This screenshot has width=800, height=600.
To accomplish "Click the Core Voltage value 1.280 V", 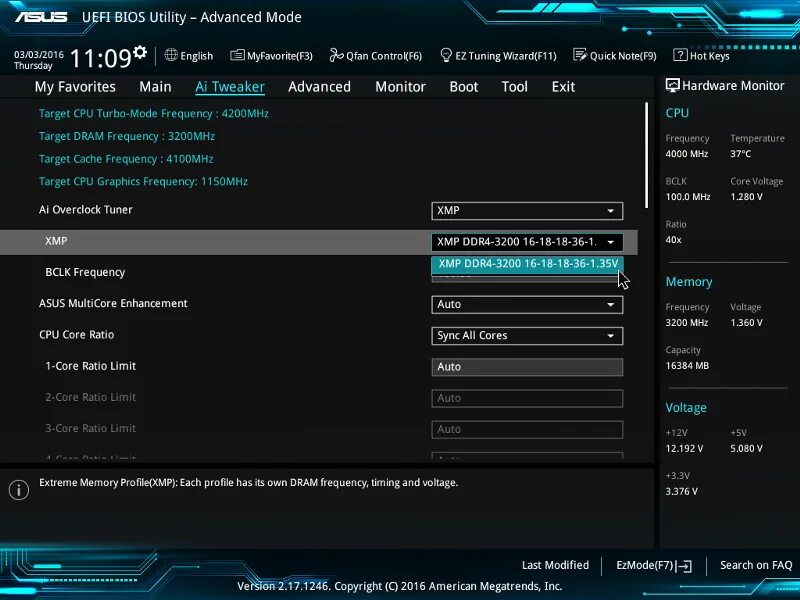I will click(x=746, y=196).
